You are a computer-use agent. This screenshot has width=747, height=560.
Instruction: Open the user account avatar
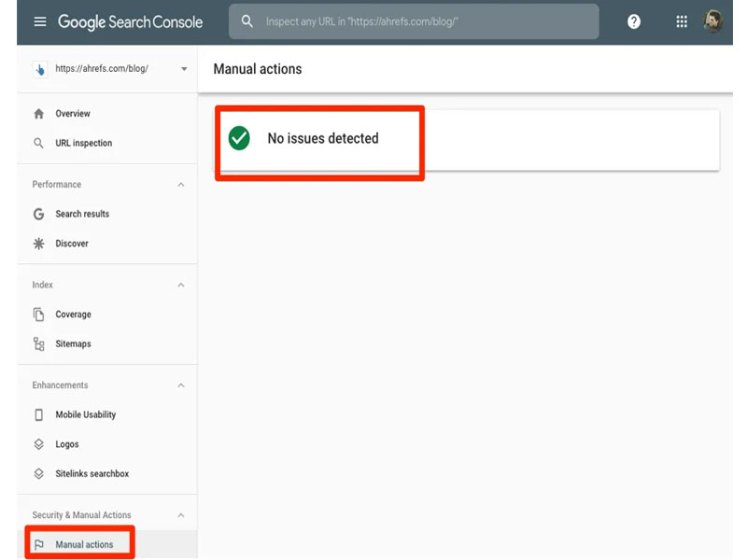tap(713, 21)
